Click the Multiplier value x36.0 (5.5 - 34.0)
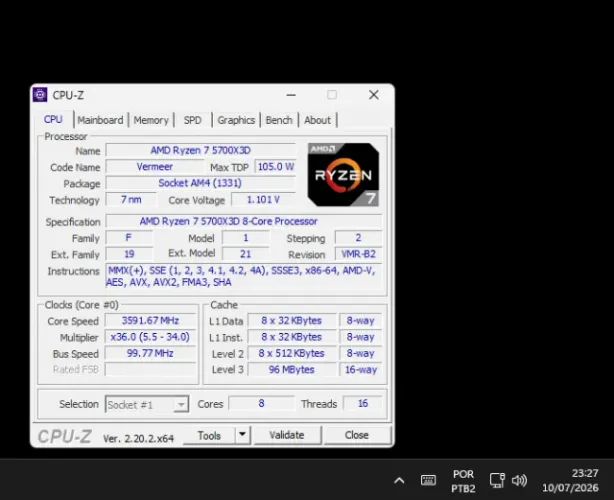This screenshot has height=500, width=614. 150,337
